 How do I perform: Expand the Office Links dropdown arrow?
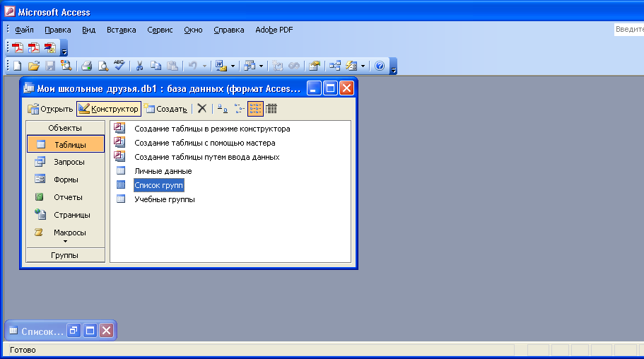233,66
